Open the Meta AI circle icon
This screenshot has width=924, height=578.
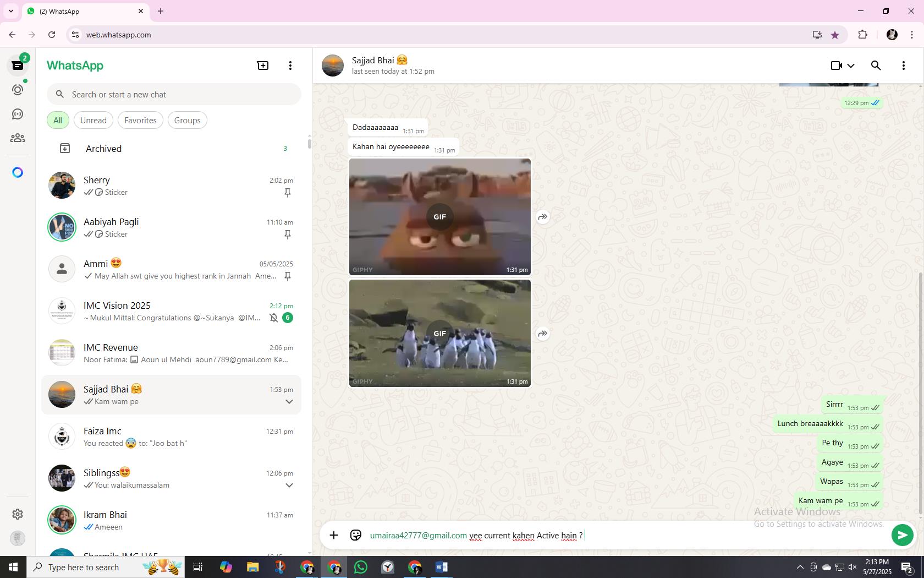coord(18,172)
